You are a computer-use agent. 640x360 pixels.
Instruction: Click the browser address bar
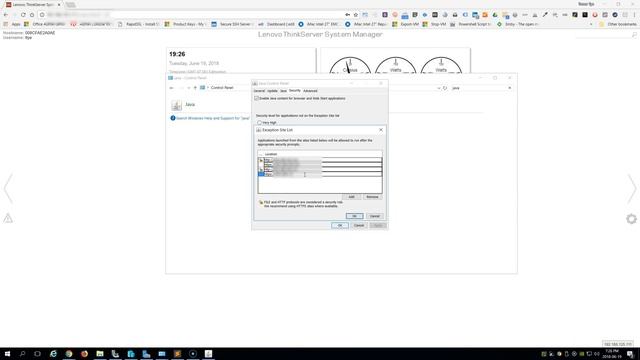point(192,15)
